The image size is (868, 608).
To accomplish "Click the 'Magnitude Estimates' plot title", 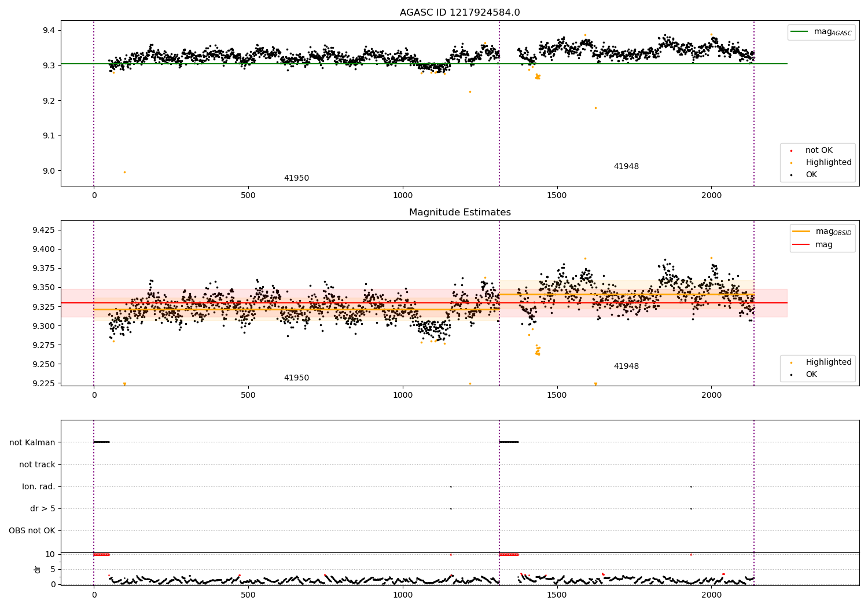I will tap(459, 213).
